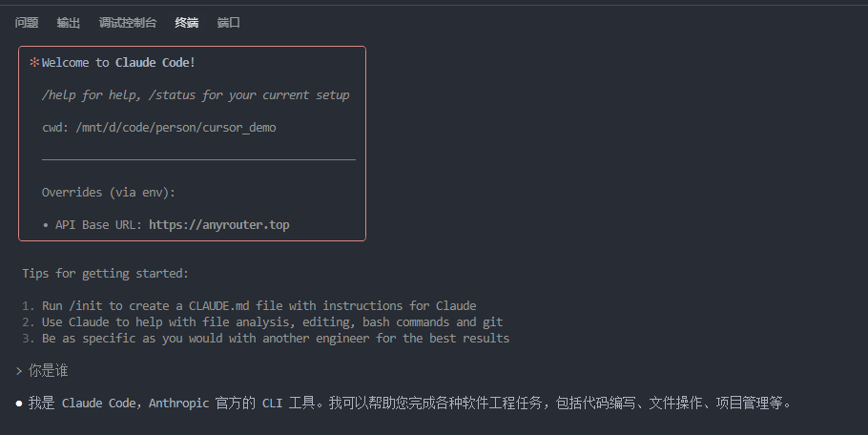The width and height of the screenshot is (868, 435).
Task: Click the white bullet before Claude's reply
Action: [x=19, y=404]
